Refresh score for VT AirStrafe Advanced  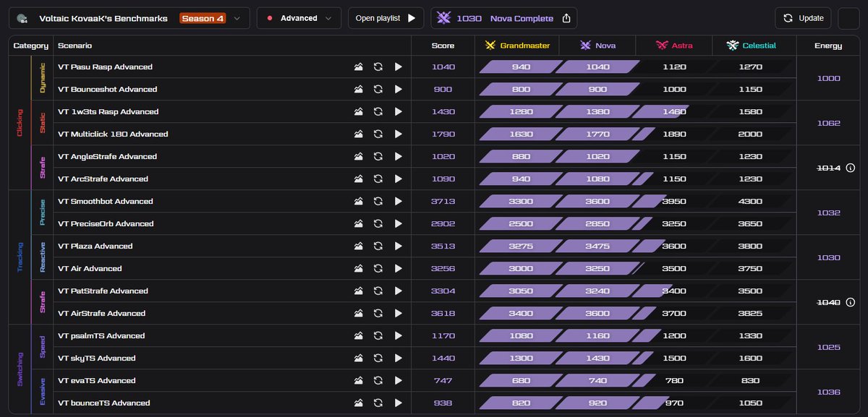378,314
